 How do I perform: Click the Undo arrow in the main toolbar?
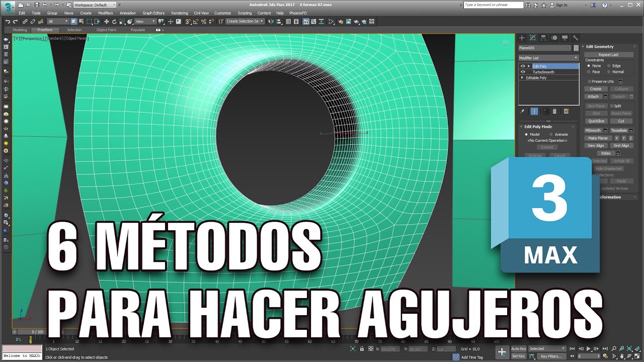8,22
